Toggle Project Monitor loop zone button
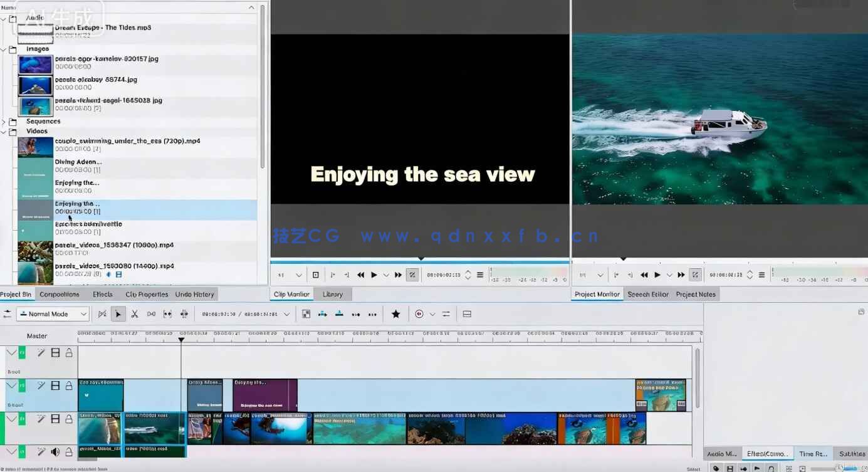 point(696,275)
